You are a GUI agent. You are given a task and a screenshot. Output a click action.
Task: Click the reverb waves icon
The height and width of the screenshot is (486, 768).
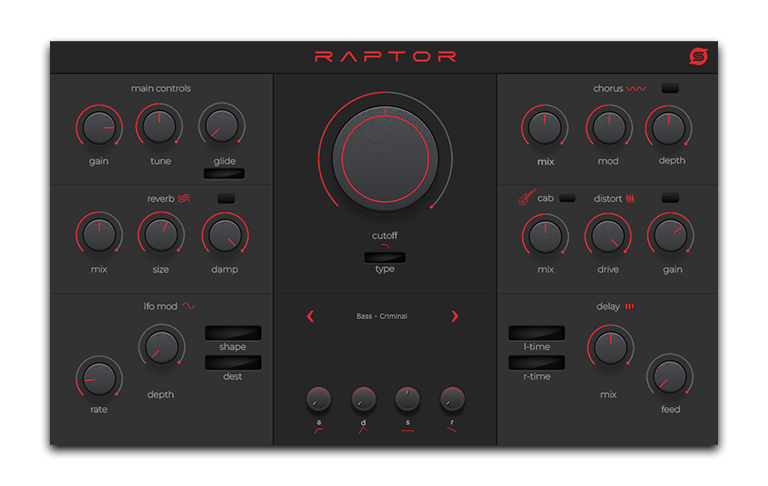pyautogui.click(x=185, y=198)
